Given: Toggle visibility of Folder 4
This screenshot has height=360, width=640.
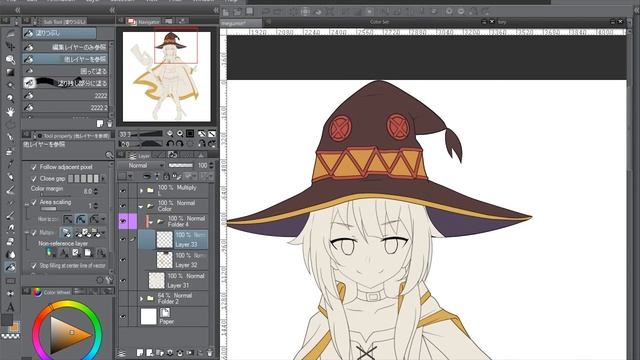Looking at the screenshot, I should point(123,221).
